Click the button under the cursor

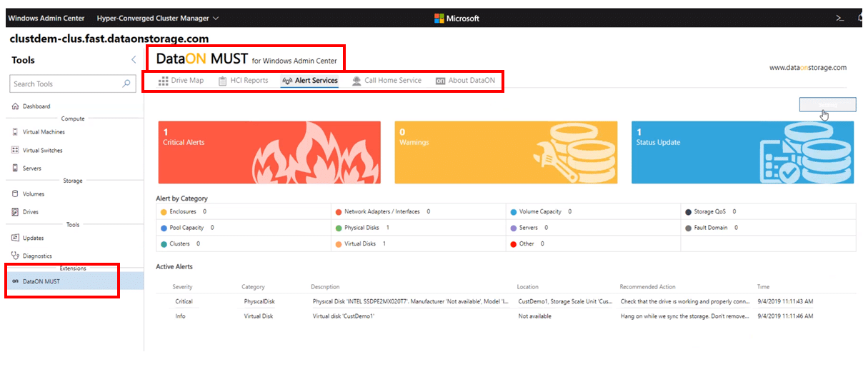tap(827, 104)
